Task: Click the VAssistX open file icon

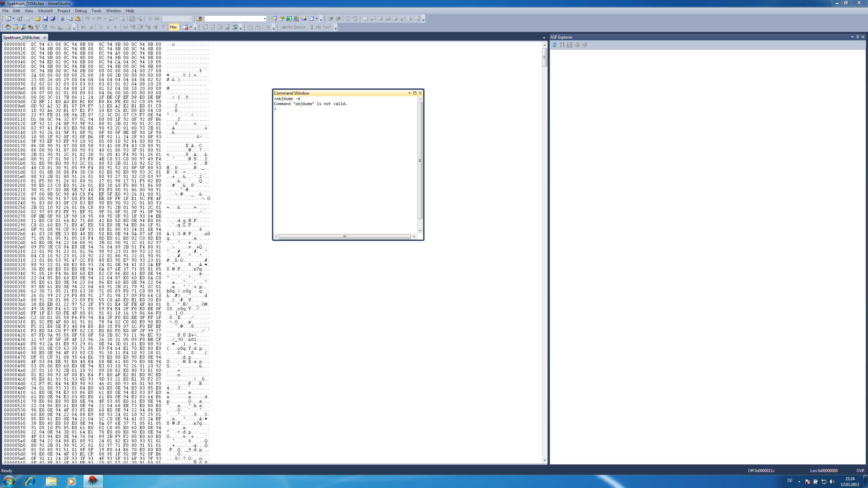Action: pyautogui.click(x=15, y=27)
